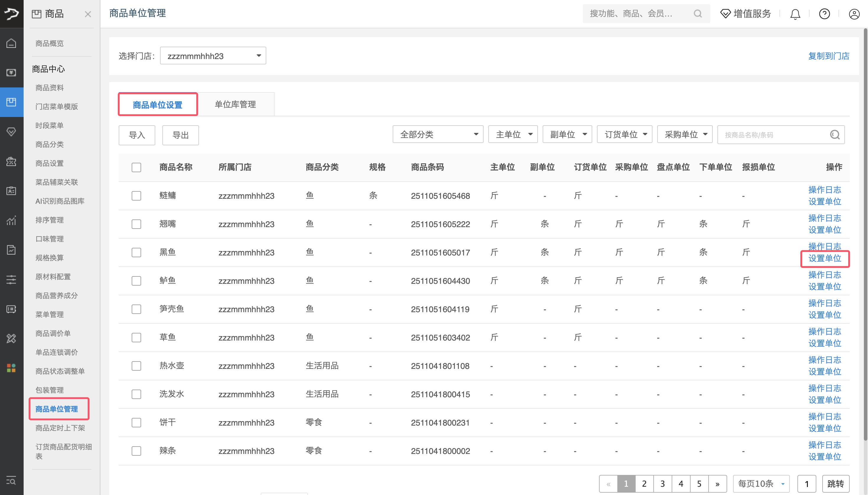Expand the 全部分类 category dropdown
868x495 pixels.
pyautogui.click(x=438, y=135)
